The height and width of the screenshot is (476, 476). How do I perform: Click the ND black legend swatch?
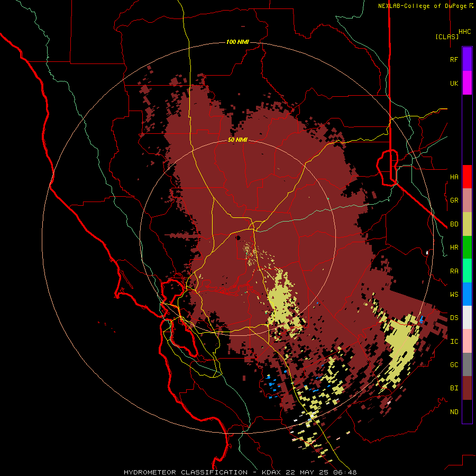pos(467,411)
